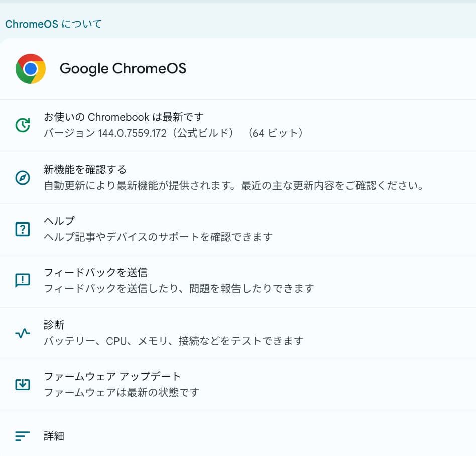476x456 pixels.
Task: Click the question mark icon beside ヘルプ
Action: click(22, 229)
